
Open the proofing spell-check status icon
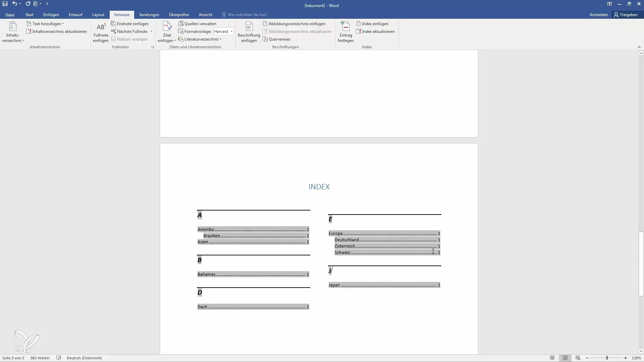click(x=59, y=358)
